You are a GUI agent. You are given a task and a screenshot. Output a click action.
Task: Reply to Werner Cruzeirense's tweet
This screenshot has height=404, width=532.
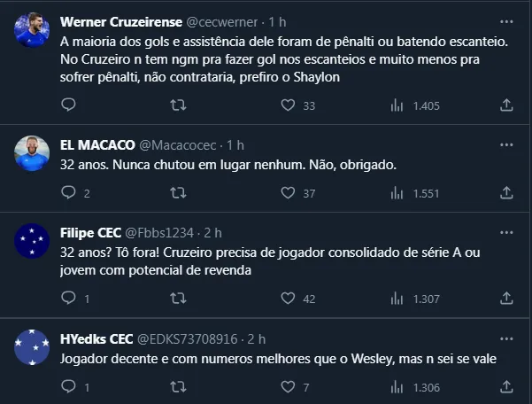coord(69,105)
